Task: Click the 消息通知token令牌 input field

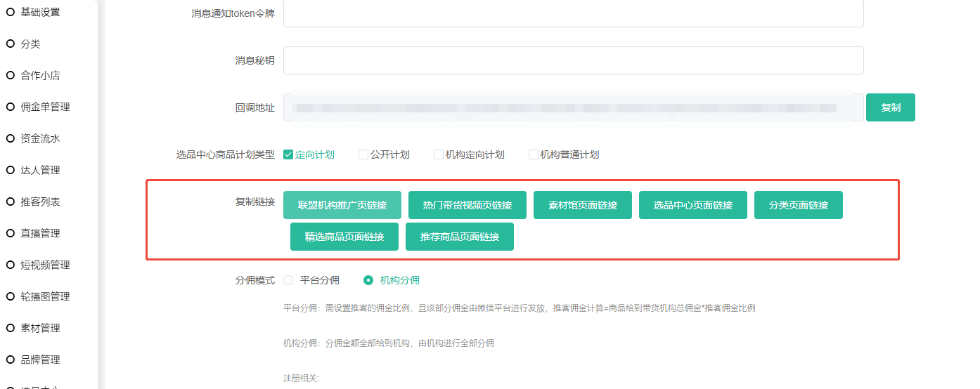Action: pos(573,13)
